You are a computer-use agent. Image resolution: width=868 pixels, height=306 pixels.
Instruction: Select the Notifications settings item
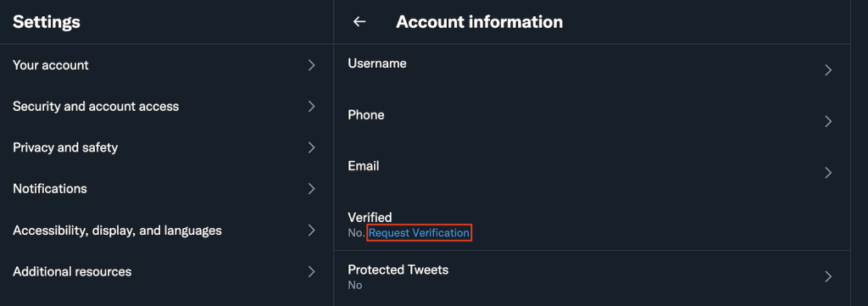167,189
